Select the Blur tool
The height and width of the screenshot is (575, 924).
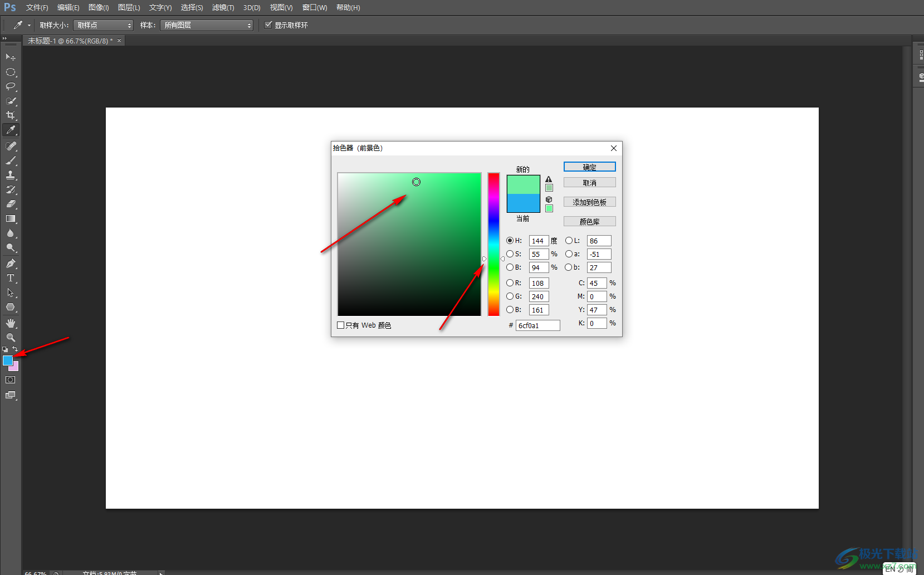(11, 233)
